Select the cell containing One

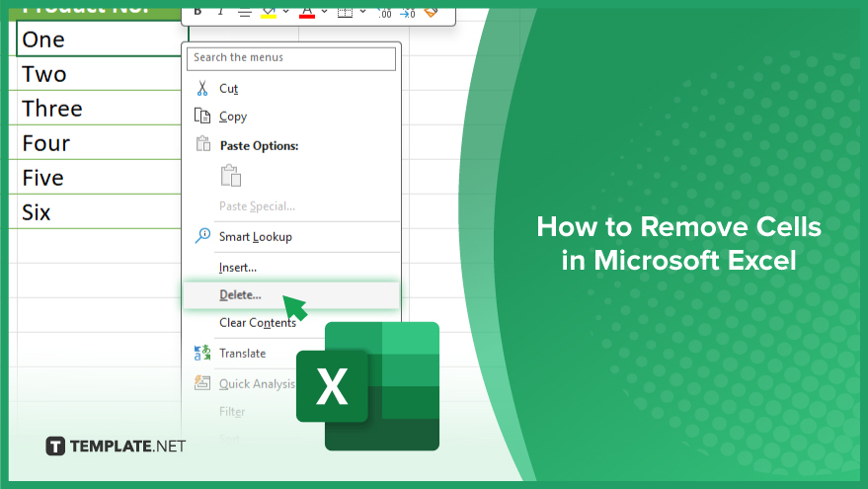tap(99, 40)
